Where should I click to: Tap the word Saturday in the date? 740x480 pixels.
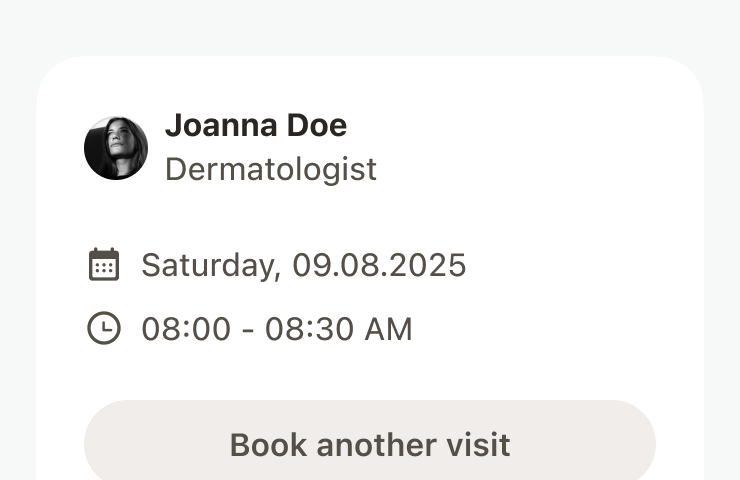[x=207, y=265]
